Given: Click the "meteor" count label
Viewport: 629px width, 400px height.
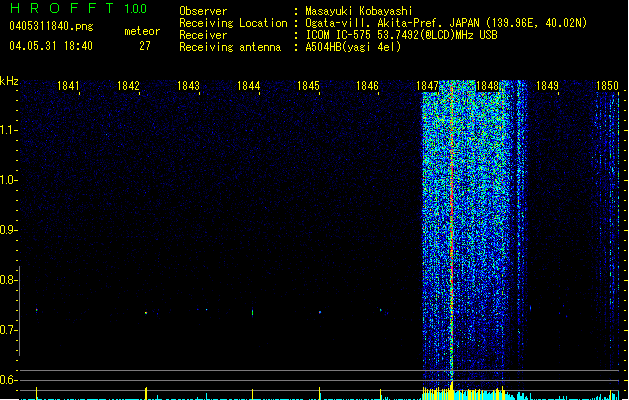Looking at the screenshot, I should click(x=142, y=31).
